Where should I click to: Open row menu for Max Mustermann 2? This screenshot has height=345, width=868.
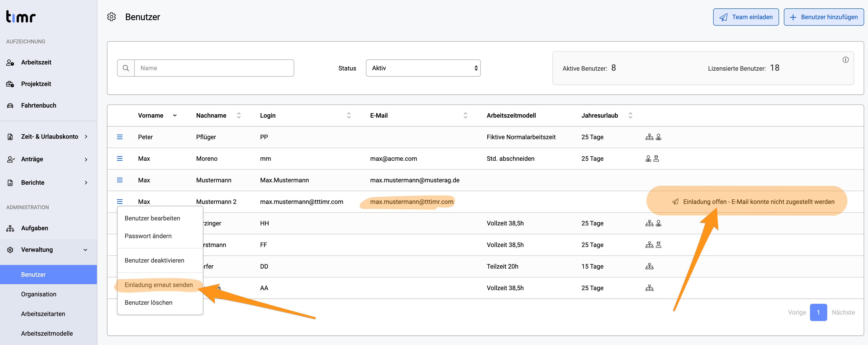tap(120, 202)
